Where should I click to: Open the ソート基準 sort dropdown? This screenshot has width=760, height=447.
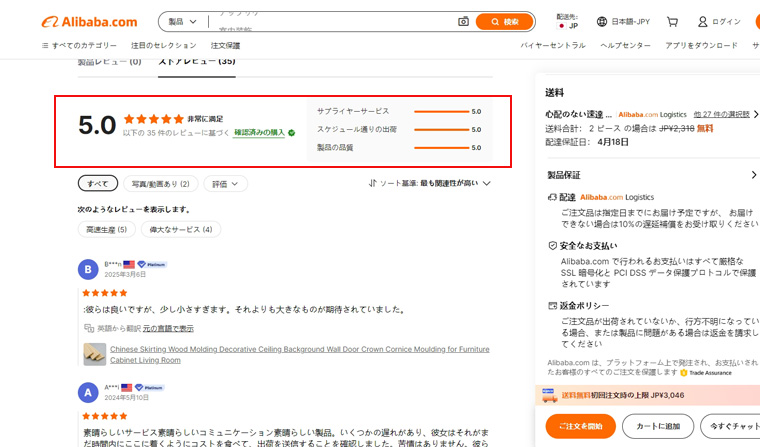click(x=429, y=183)
